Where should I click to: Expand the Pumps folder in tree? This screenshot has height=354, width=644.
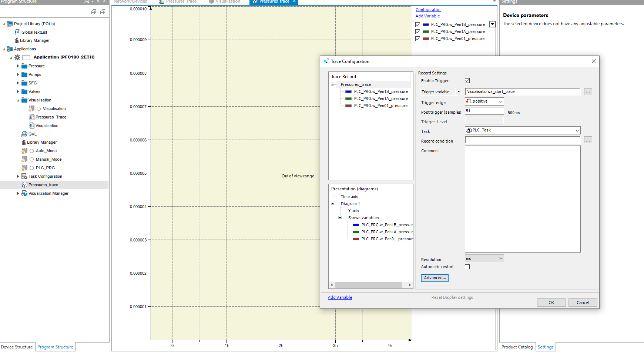tap(18, 74)
